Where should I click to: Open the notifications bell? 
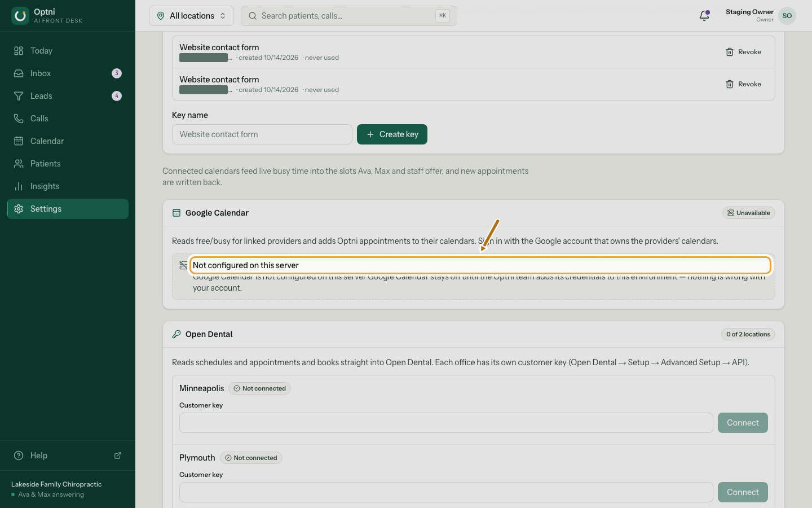pos(704,16)
